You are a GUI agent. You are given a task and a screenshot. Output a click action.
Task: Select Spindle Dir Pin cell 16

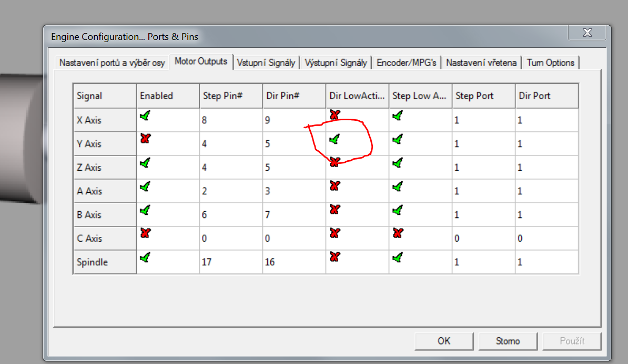(x=270, y=262)
